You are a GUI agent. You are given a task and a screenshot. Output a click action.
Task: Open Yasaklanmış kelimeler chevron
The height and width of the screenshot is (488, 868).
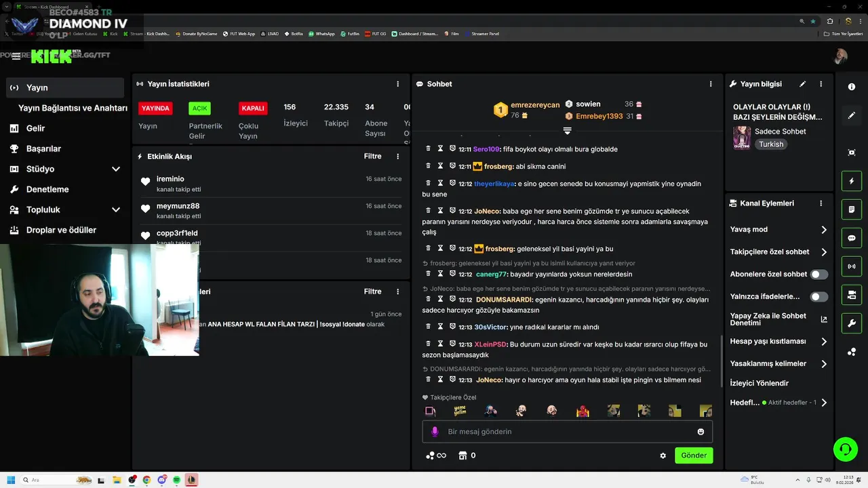[x=824, y=364]
